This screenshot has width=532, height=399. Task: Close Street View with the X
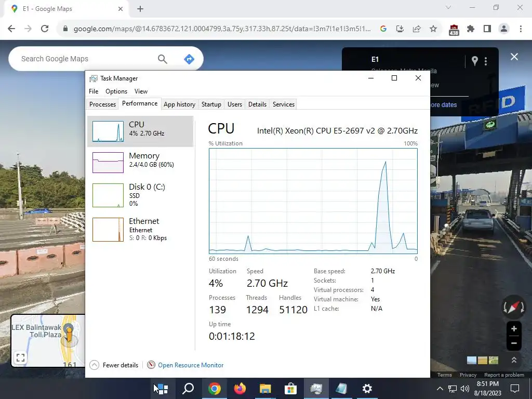point(514,57)
